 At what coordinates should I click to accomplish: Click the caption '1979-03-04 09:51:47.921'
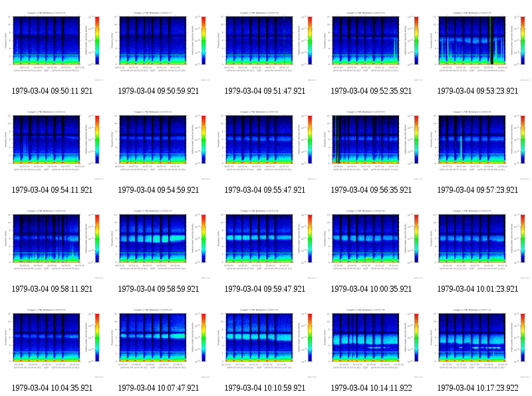click(x=265, y=91)
